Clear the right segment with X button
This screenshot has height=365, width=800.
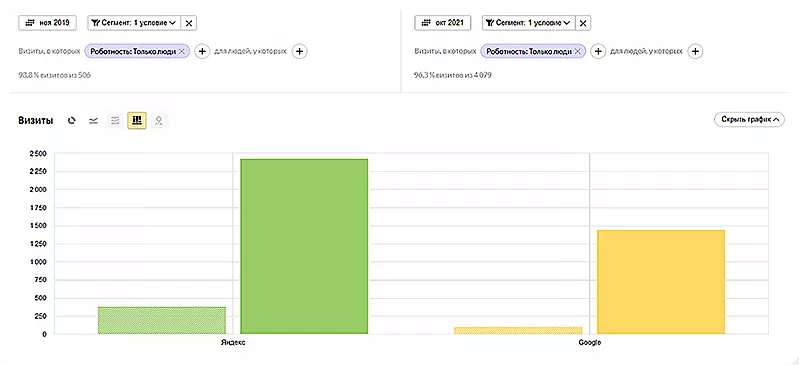tap(583, 23)
